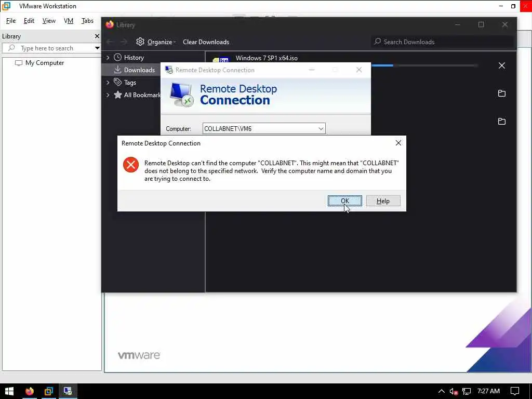Screen dimensions: 532x399
Task: Click the Remote Desktop Connection title icon
Action: point(169,70)
